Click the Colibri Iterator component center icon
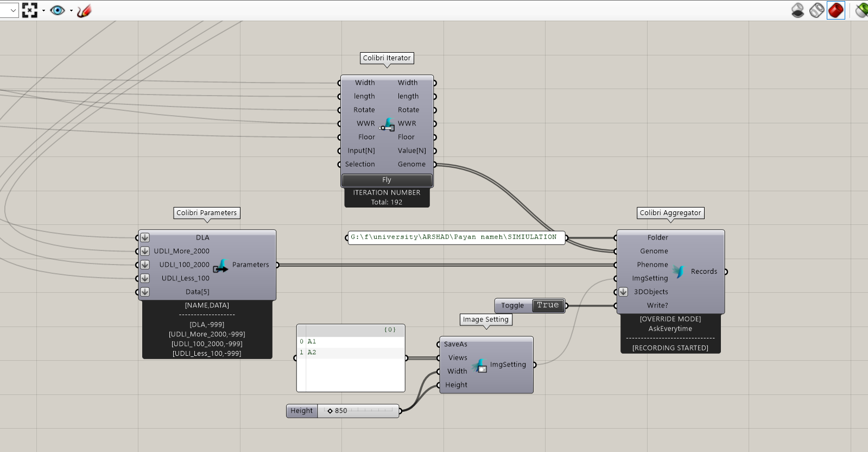The height and width of the screenshot is (452, 868). pos(387,124)
